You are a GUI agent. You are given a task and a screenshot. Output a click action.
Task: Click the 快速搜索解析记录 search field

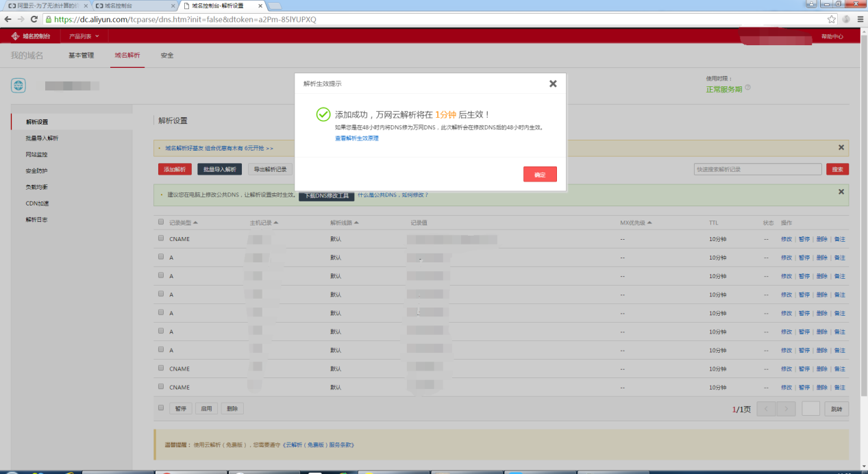(x=757, y=169)
